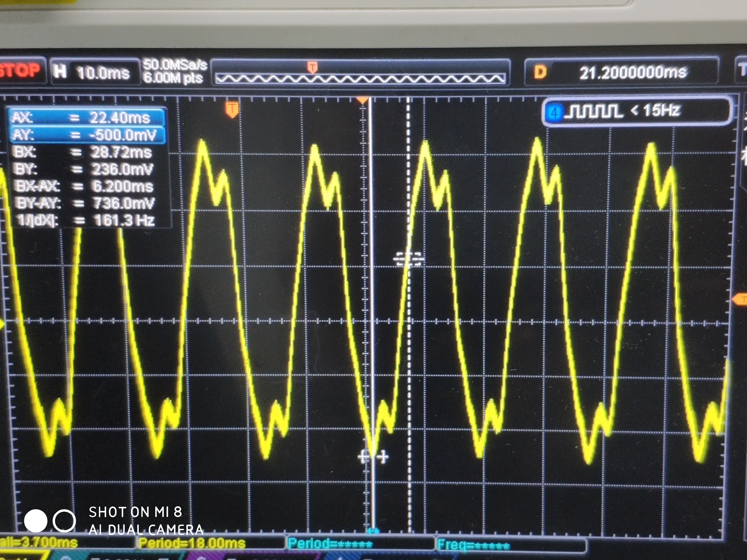This screenshot has height=560, width=747.
Task: Click the orange T trigger marker on grid top
Action: pos(232,110)
